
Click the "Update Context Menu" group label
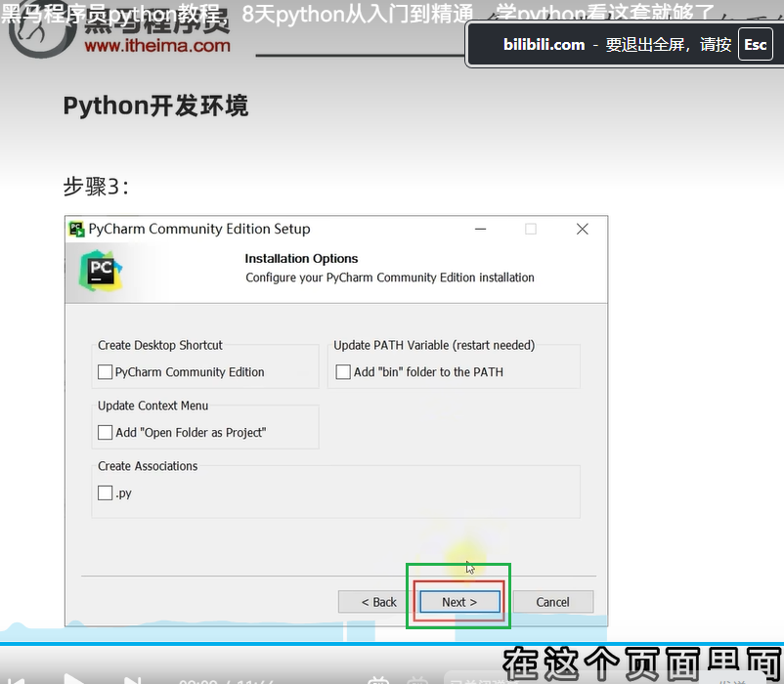tap(153, 406)
